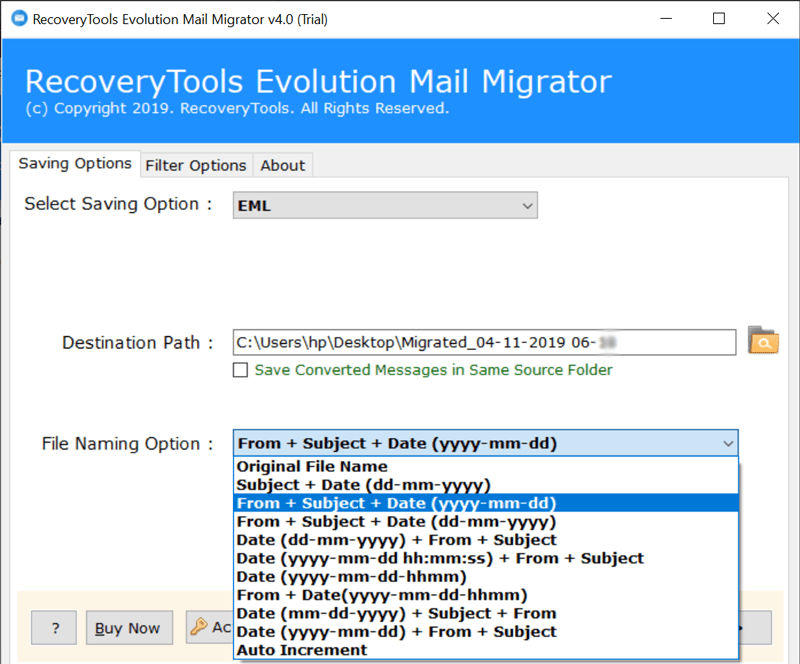Select From + Subject + Date (dd-mm-yyyy)

pos(485,522)
